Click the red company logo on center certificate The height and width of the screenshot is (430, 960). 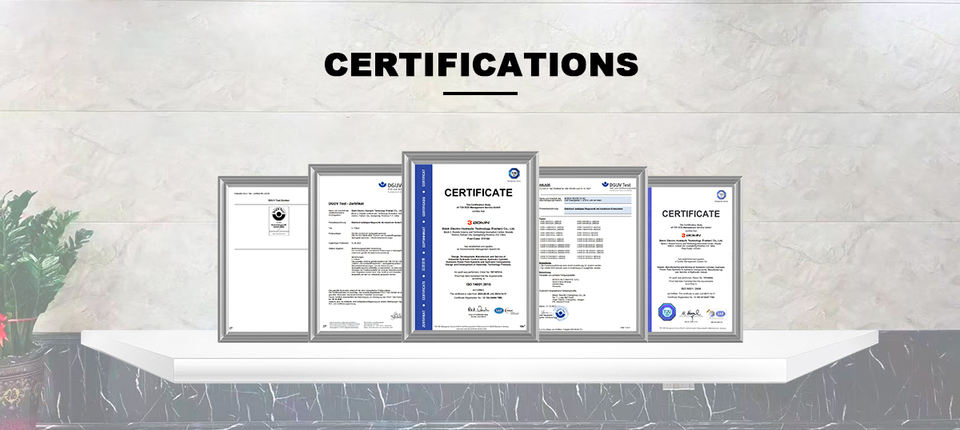coord(478,222)
